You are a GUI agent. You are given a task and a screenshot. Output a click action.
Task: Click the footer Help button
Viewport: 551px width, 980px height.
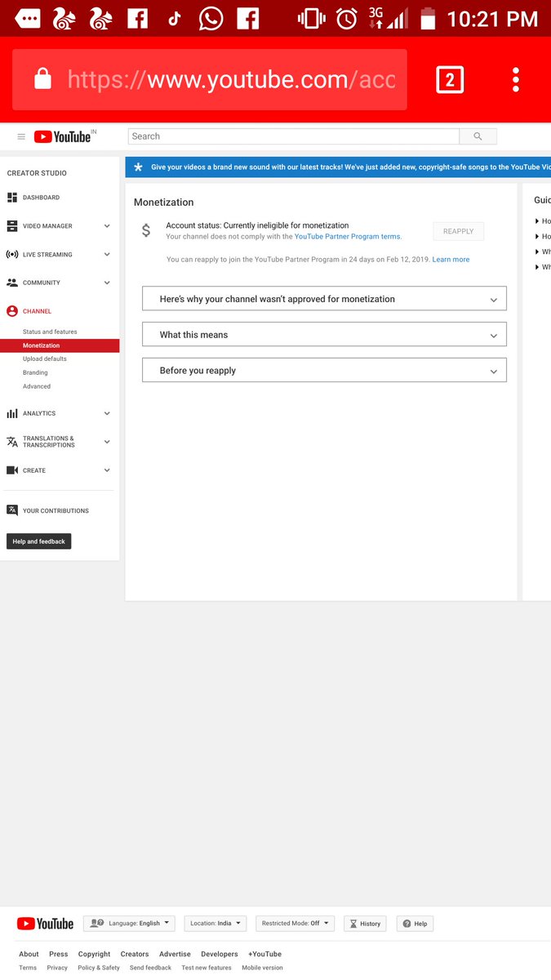tap(415, 924)
